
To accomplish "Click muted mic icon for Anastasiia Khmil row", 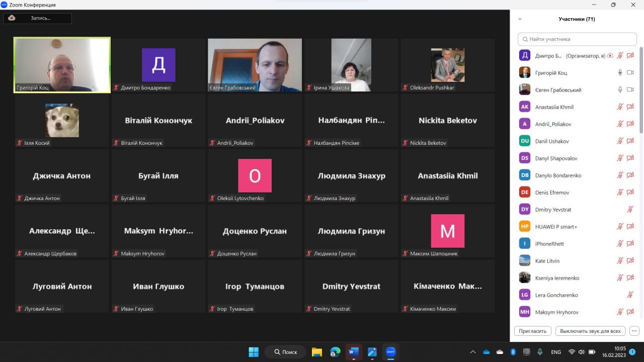I will pyautogui.click(x=620, y=107).
